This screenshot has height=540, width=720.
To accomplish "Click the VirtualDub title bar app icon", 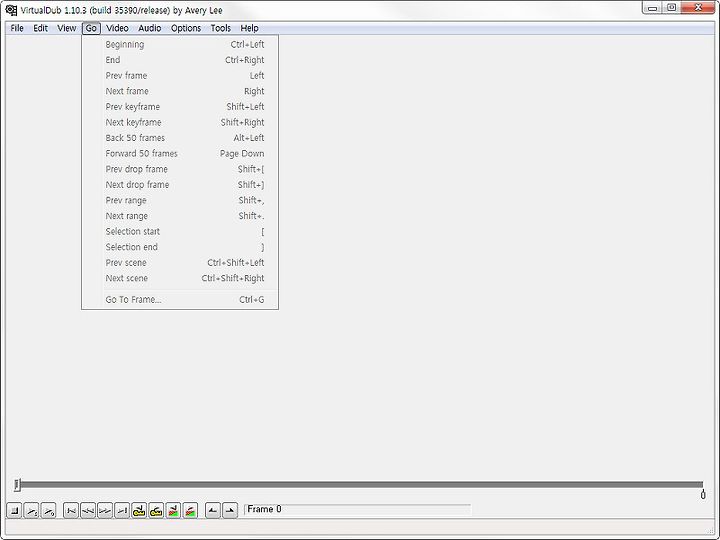I will pyautogui.click(x=11, y=10).
